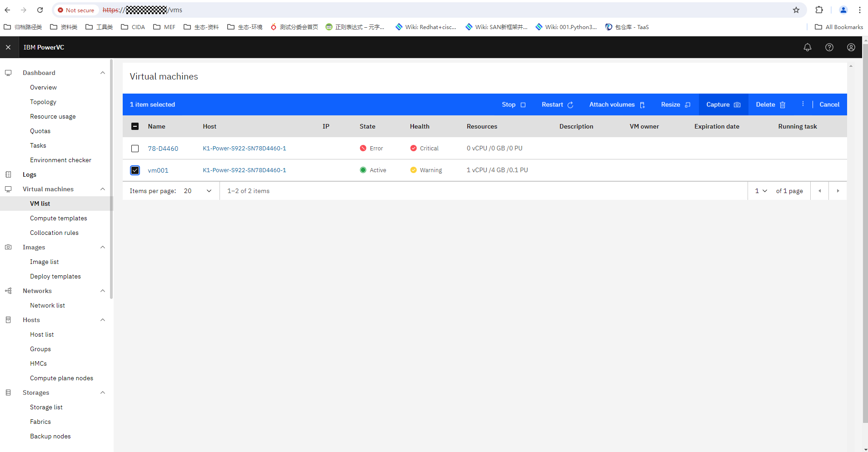Open the page number dropdown
The width and height of the screenshot is (868, 452).
pos(761,191)
